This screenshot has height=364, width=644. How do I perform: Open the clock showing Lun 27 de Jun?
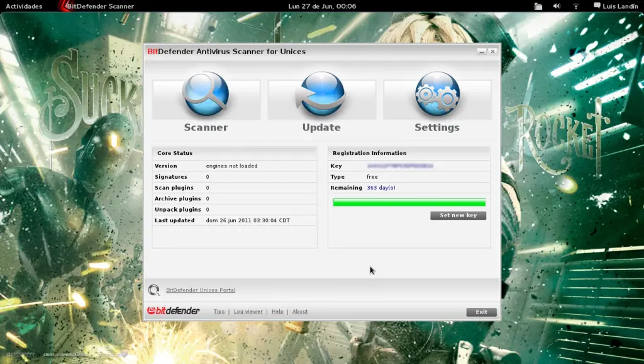[322, 6]
